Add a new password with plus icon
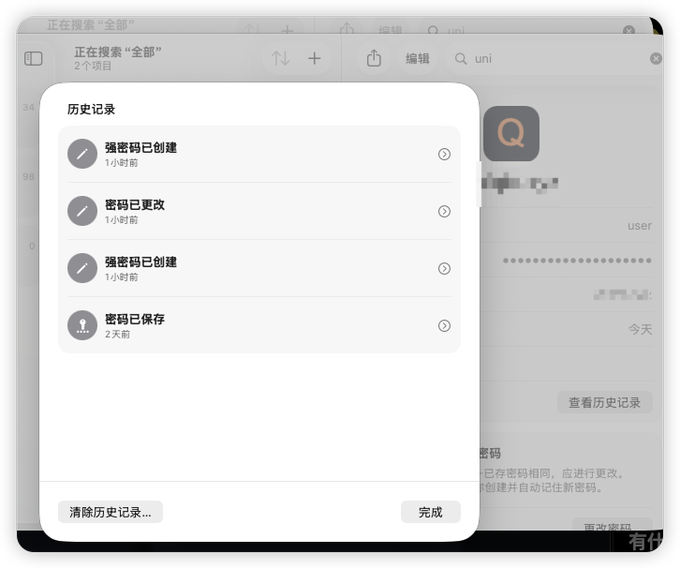Image resolution: width=680 pixels, height=569 pixels. tap(314, 58)
